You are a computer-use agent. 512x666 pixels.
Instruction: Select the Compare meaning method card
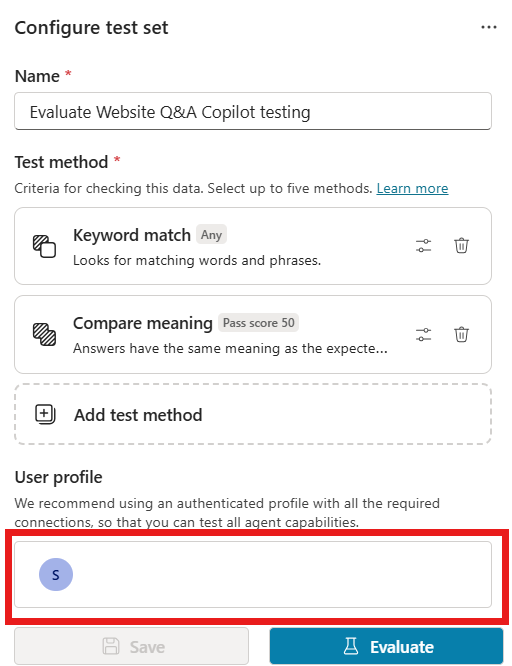[x=253, y=335]
